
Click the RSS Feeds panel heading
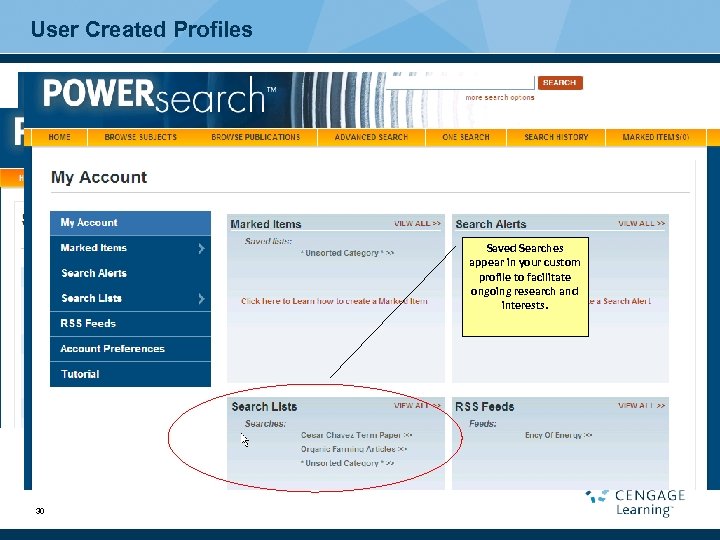485,407
